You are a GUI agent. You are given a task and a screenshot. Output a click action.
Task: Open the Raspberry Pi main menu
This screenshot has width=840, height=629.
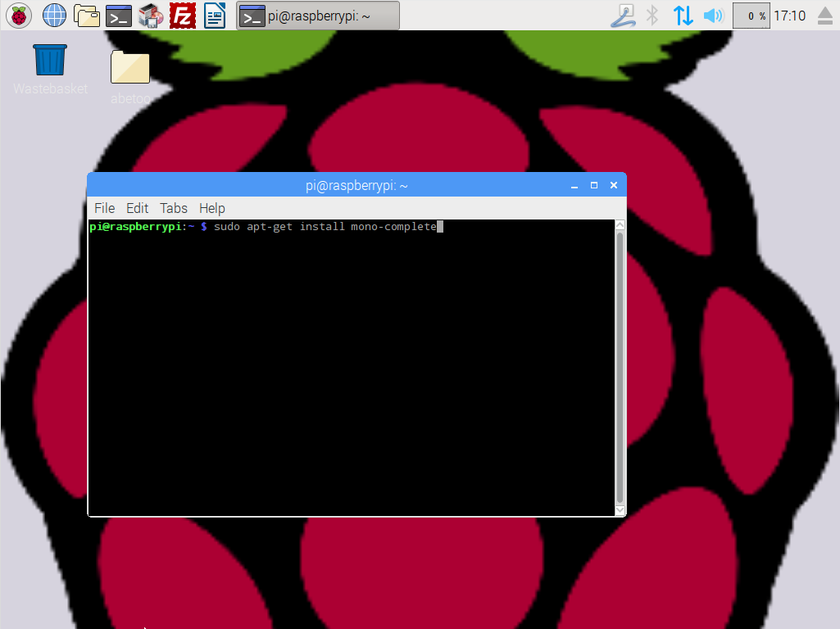pos(20,16)
